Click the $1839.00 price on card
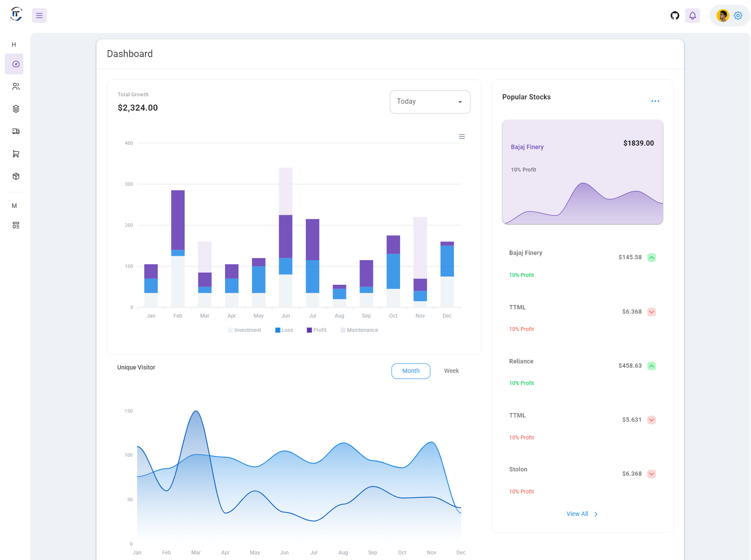 coord(639,143)
